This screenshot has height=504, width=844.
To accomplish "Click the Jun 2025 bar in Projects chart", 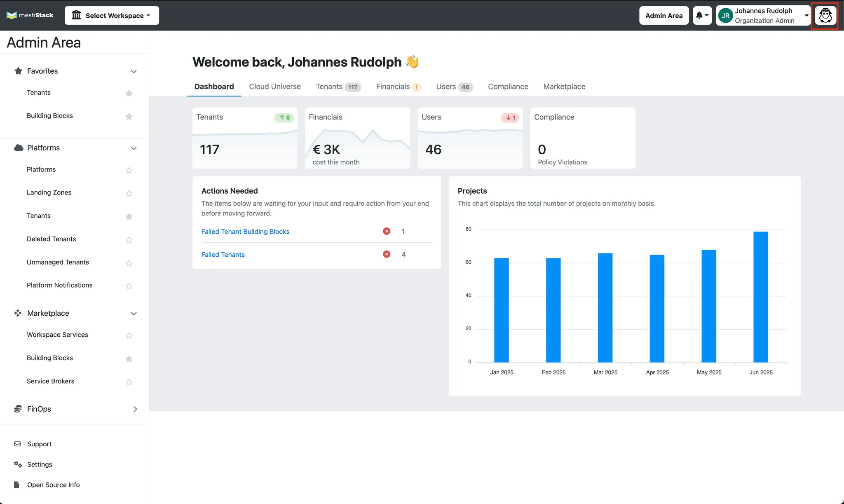I will tap(761, 297).
